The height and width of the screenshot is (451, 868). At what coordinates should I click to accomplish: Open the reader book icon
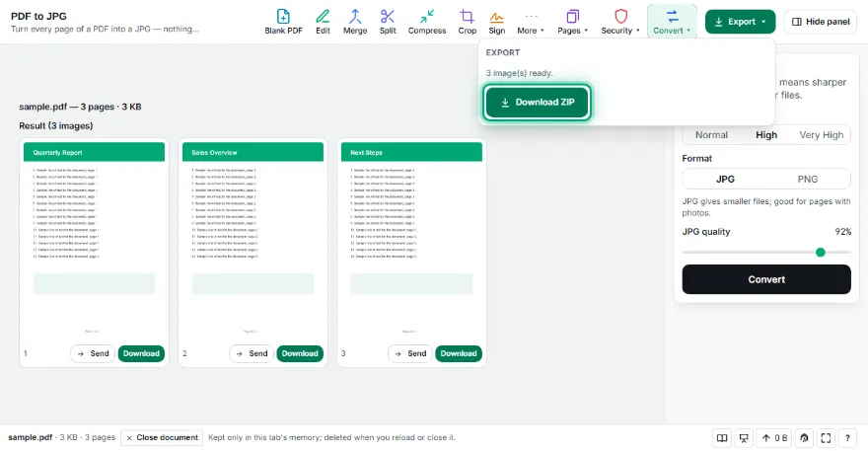pyautogui.click(x=722, y=438)
